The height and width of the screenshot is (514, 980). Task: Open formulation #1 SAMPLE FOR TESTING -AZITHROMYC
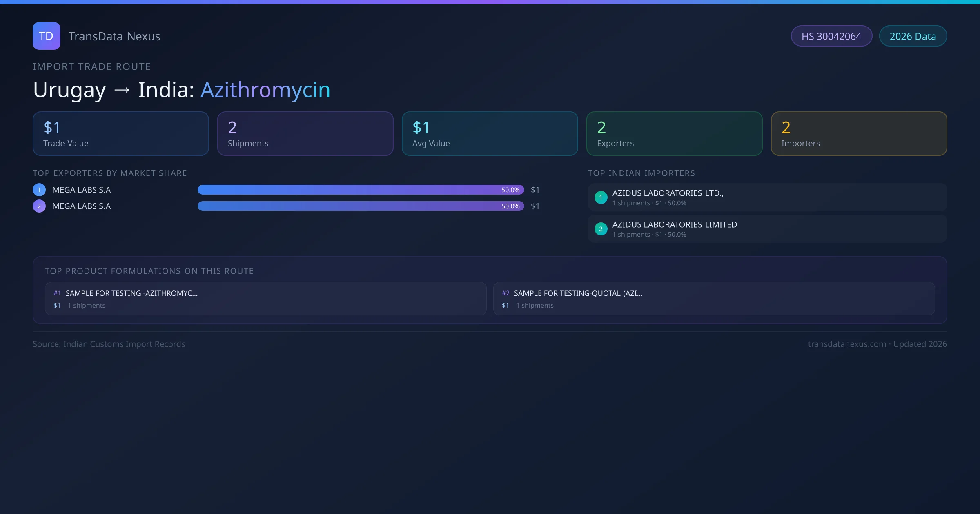click(x=265, y=299)
